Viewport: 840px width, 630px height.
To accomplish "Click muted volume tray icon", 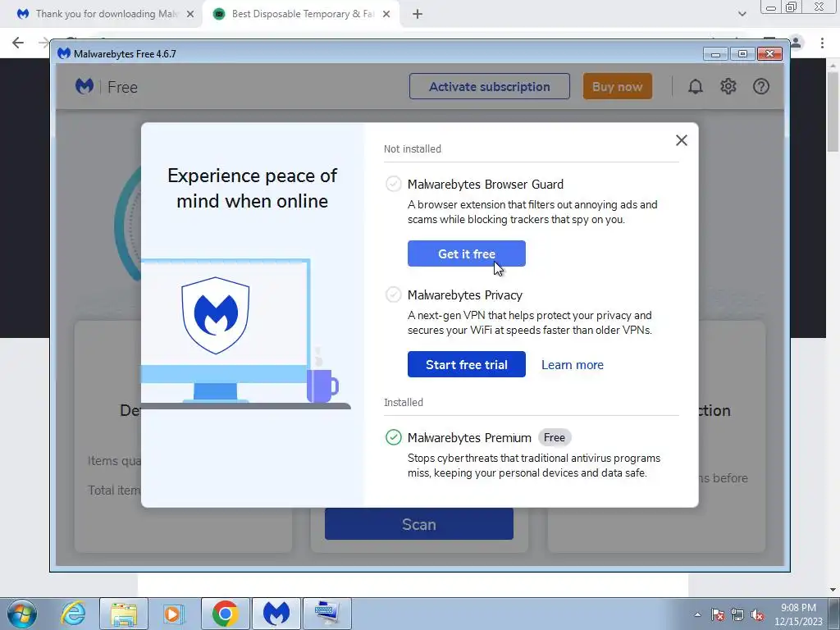I will pos(757,614).
